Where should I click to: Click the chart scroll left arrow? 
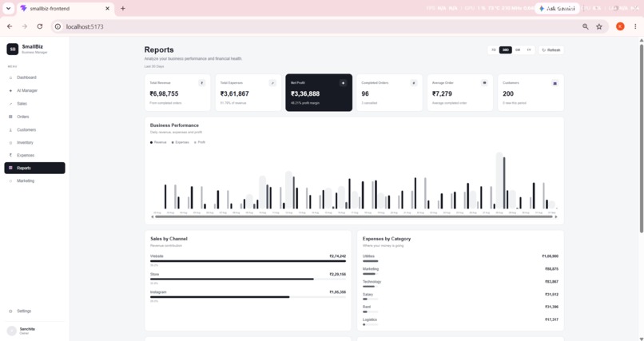tap(153, 216)
